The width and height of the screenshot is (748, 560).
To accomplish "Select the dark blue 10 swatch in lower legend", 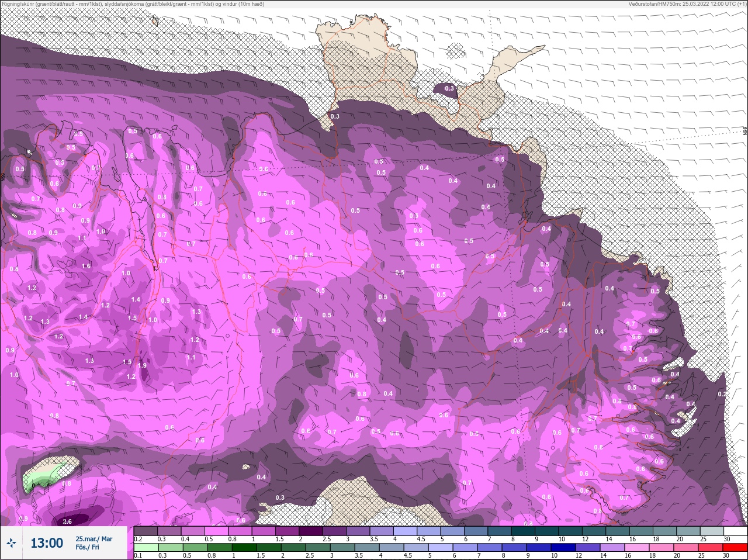I will 564,548.
